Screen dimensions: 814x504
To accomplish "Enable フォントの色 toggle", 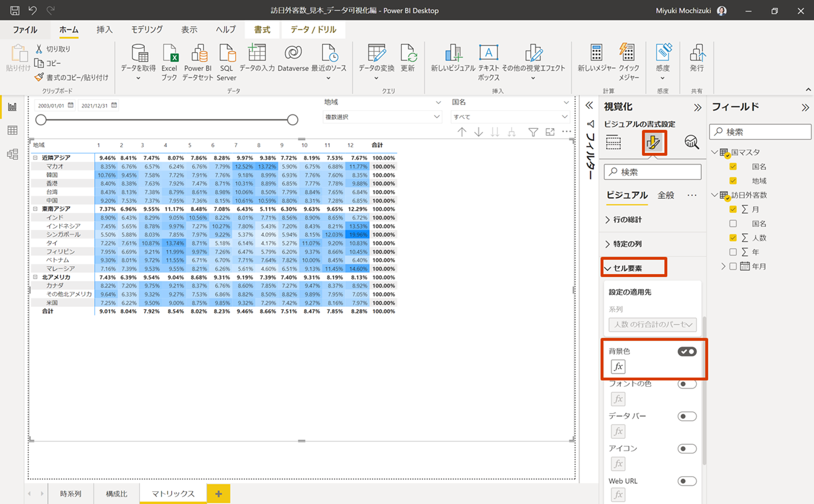I will click(687, 384).
